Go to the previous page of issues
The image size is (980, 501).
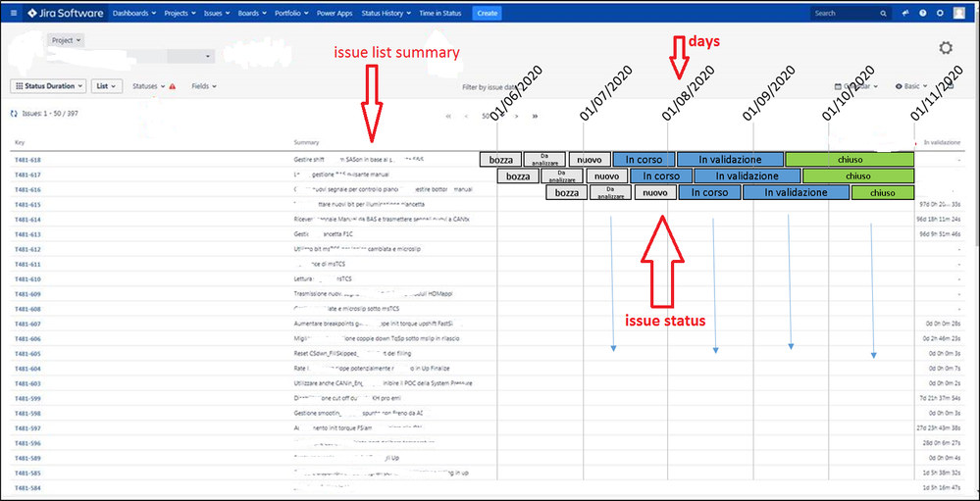(466, 117)
